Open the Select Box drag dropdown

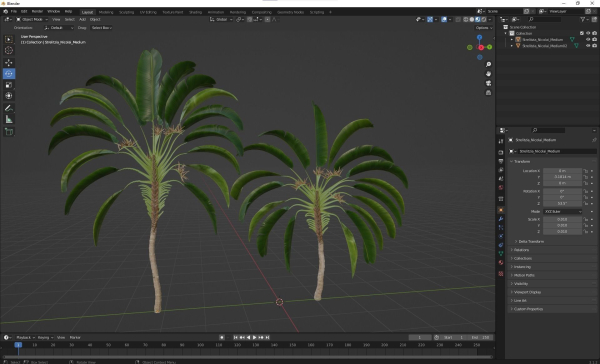[x=101, y=28]
